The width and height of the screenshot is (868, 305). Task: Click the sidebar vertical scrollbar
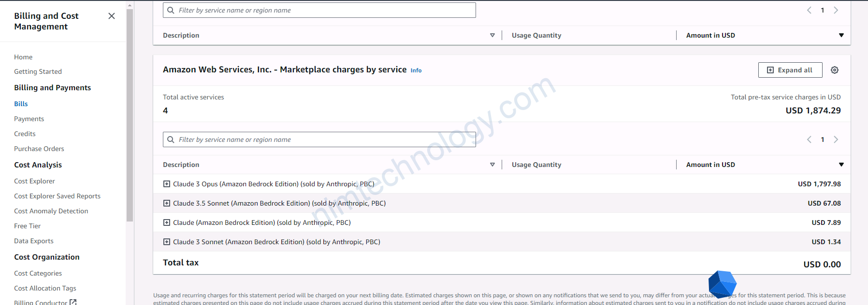coord(130,116)
